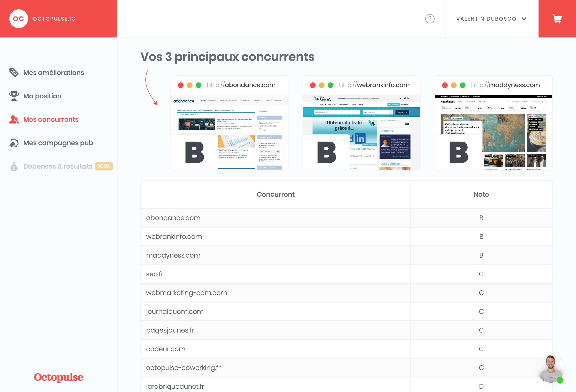Click the megaphone icon beside Mes campagnes pub

(x=14, y=143)
